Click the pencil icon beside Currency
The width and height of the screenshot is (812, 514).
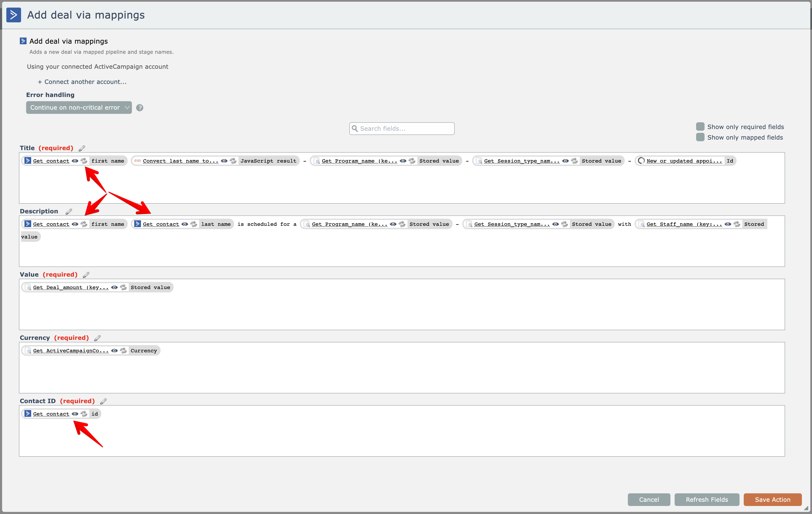point(98,338)
